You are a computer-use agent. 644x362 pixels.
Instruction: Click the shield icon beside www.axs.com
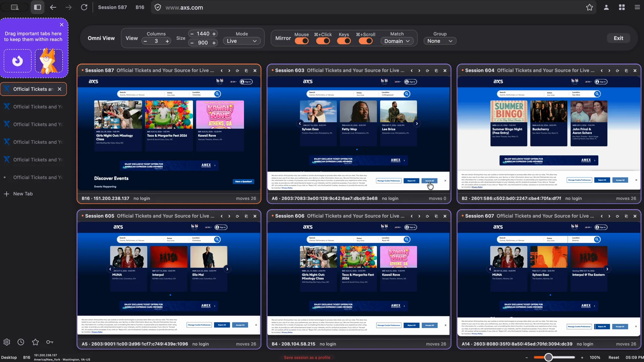[x=158, y=7]
